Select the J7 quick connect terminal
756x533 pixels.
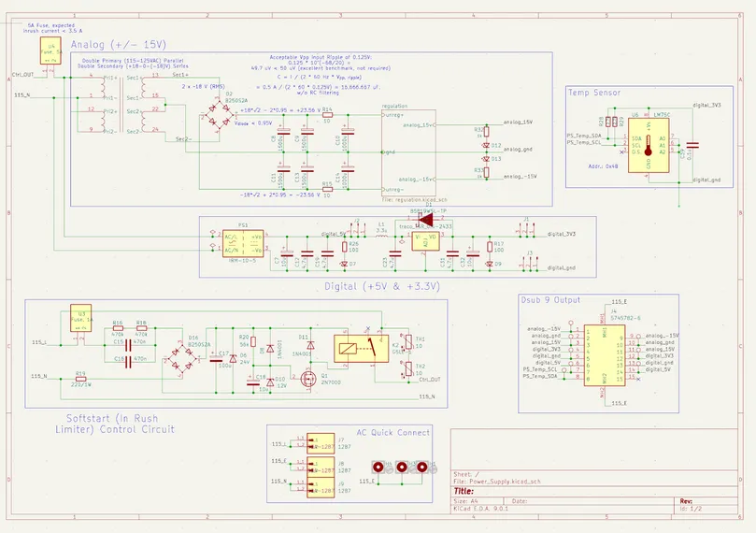coord(316,443)
